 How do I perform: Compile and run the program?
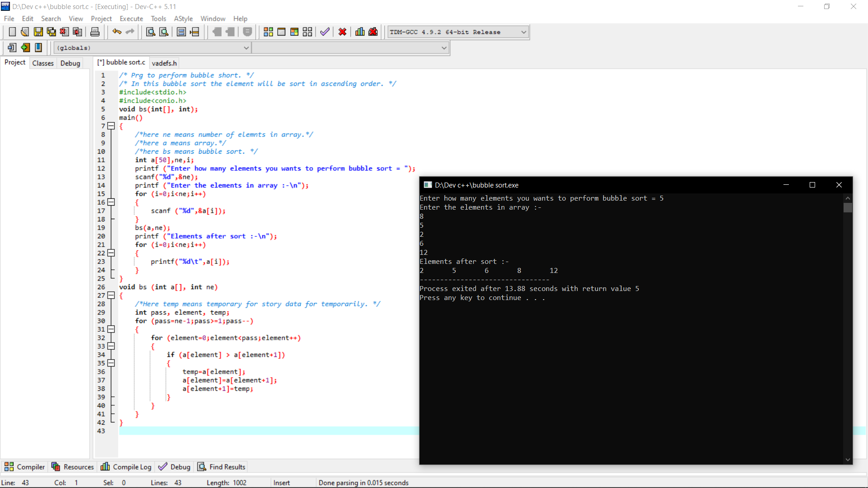click(294, 32)
